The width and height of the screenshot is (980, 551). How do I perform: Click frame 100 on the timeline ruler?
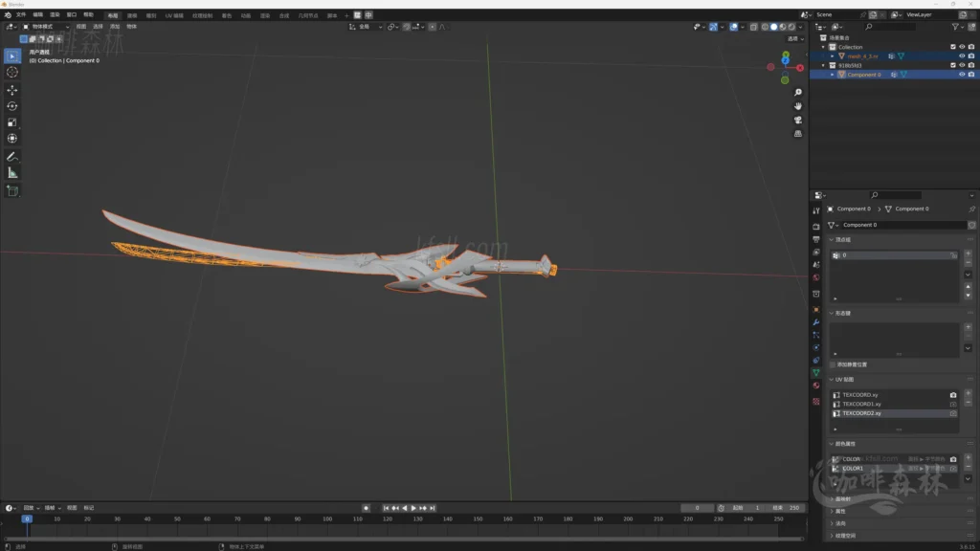tap(327, 518)
